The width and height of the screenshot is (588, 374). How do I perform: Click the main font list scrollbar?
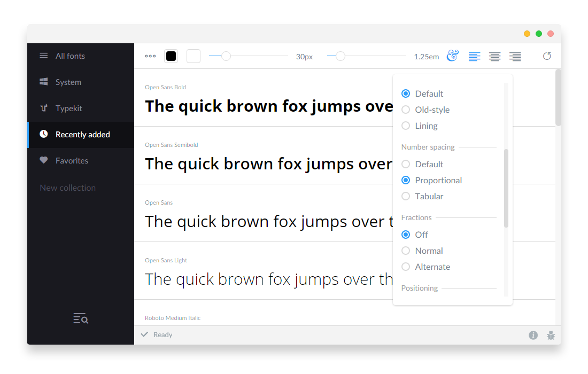coord(559,97)
